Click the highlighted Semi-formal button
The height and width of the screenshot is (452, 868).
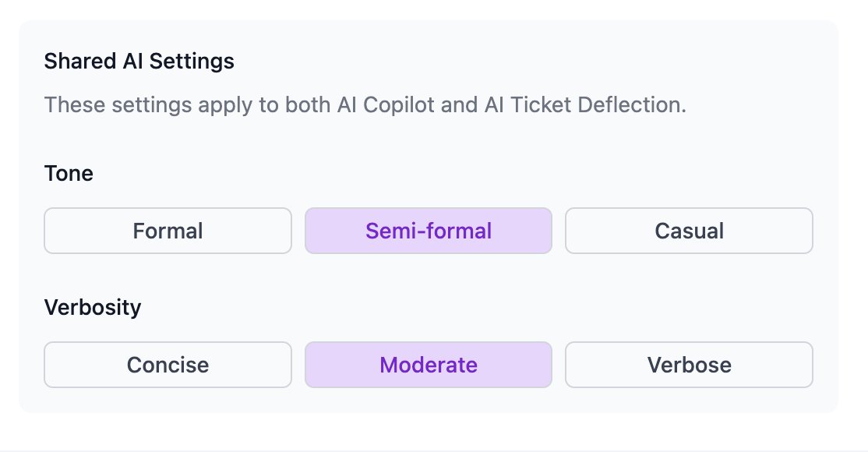428,231
